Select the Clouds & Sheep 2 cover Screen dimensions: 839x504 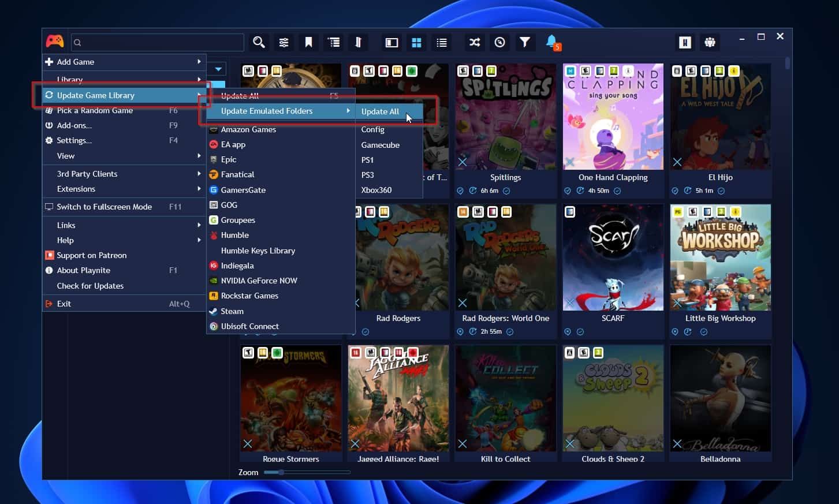click(x=613, y=398)
